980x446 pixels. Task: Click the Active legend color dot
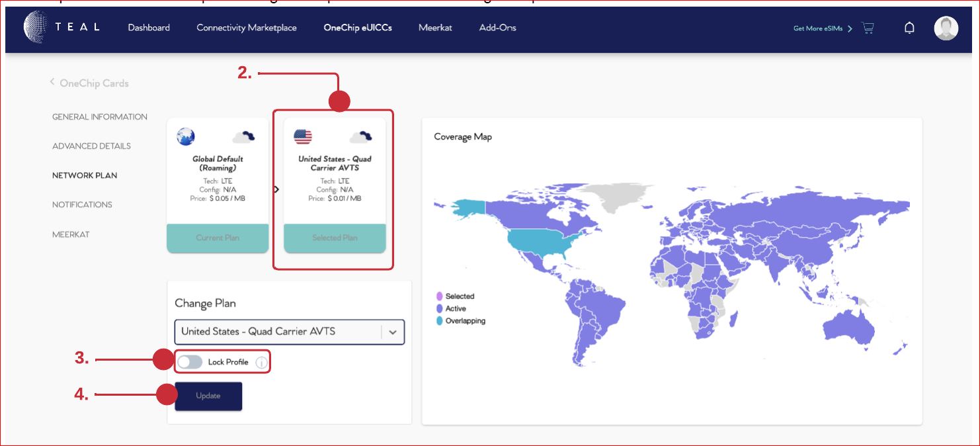point(439,308)
